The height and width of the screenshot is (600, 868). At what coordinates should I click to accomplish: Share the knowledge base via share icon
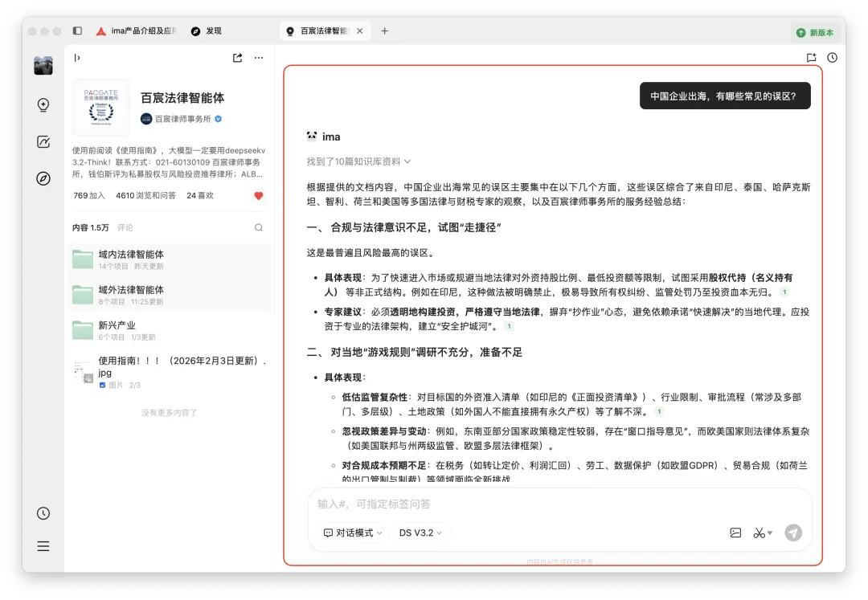click(237, 58)
